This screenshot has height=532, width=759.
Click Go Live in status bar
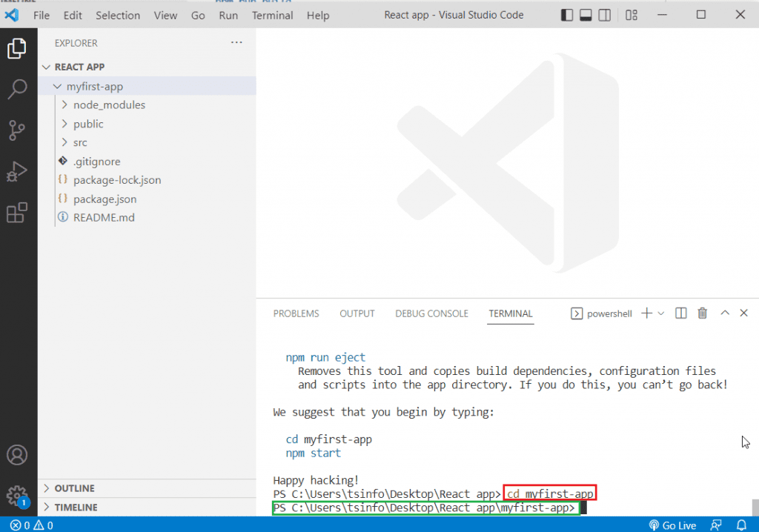point(672,525)
